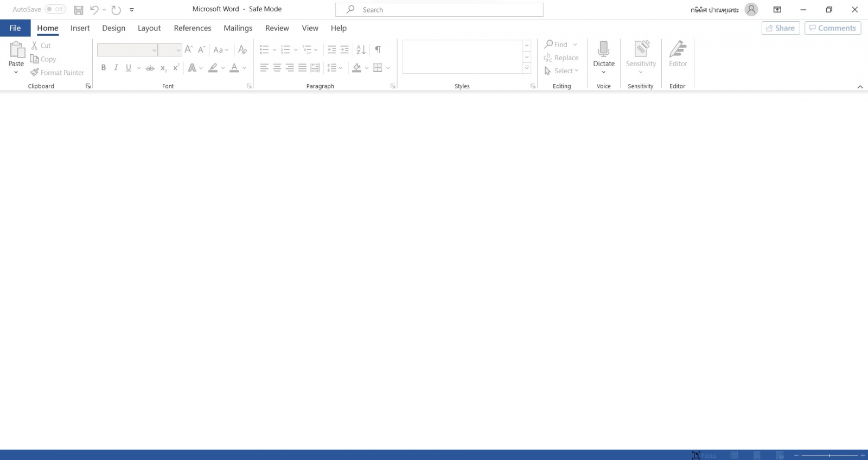Activate the Format Painter brush

(35, 72)
